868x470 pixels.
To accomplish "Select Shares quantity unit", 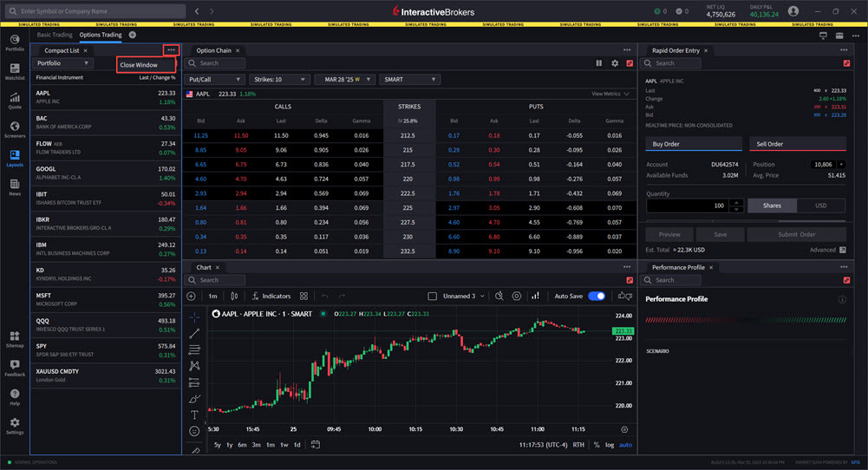I will [772, 206].
